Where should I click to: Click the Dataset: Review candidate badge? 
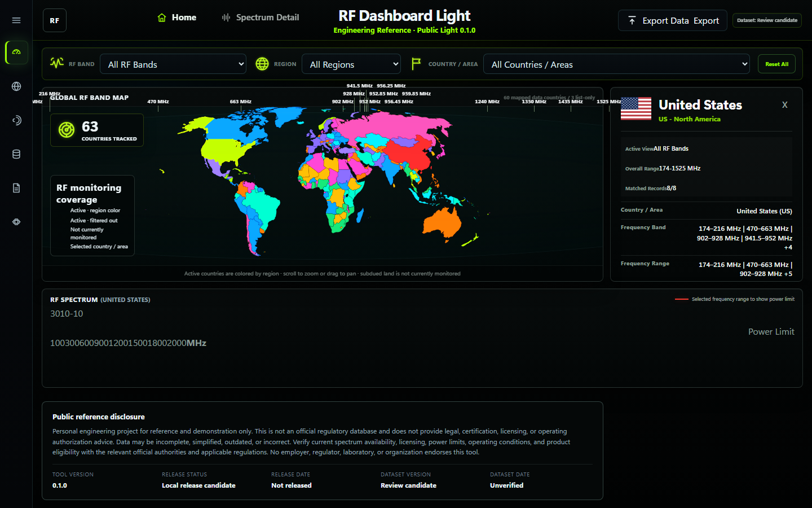click(x=767, y=20)
